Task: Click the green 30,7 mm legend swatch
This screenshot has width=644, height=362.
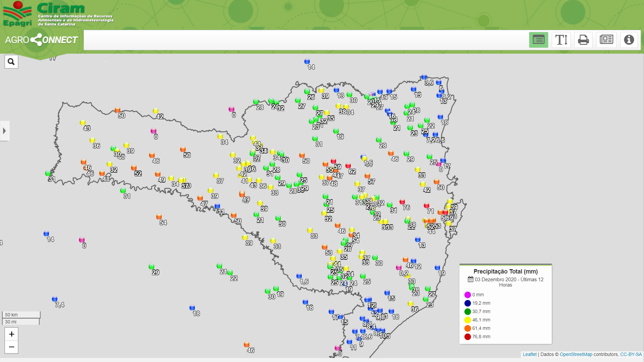Action: (x=468, y=312)
